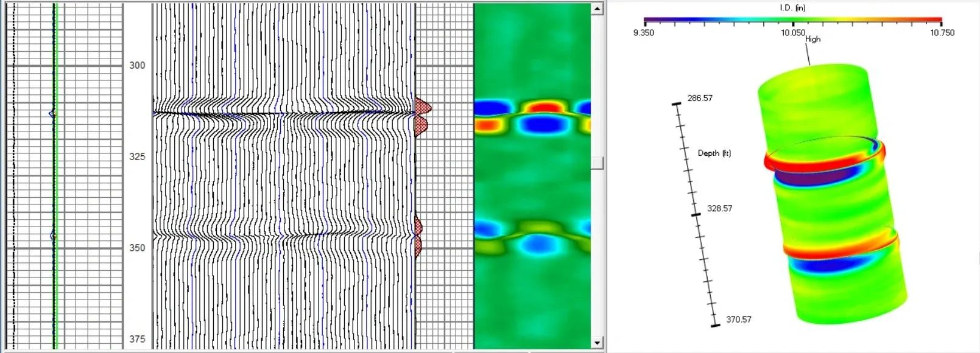Click the depth label 375

point(137,339)
